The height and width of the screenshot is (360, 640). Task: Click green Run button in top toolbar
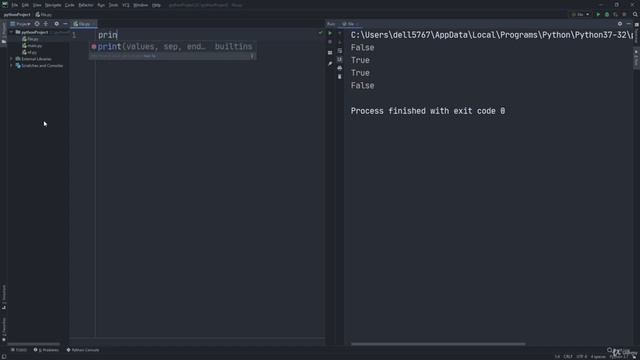(x=598, y=15)
